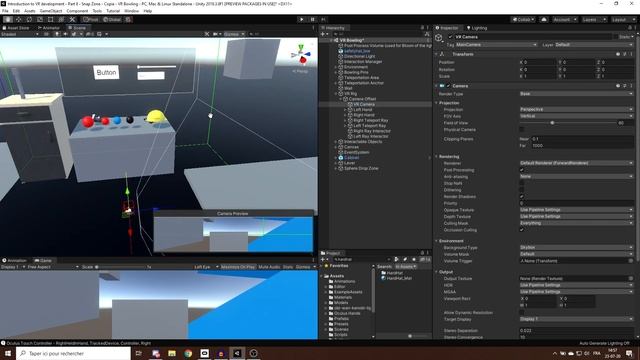
Task: Switch to the Animator tab
Action: (49, 28)
